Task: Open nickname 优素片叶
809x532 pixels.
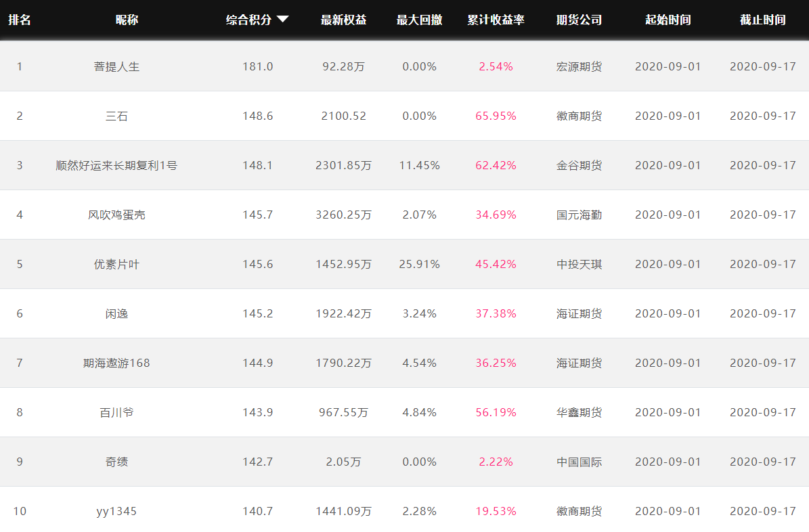Action: 116,264
